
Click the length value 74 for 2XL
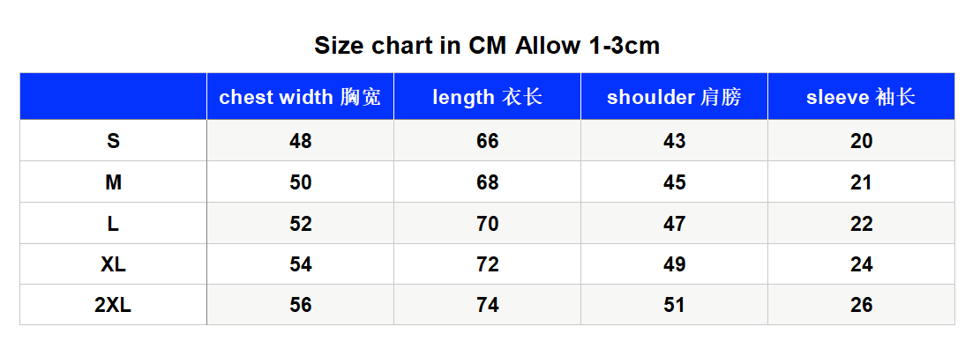[x=488, y=305]
